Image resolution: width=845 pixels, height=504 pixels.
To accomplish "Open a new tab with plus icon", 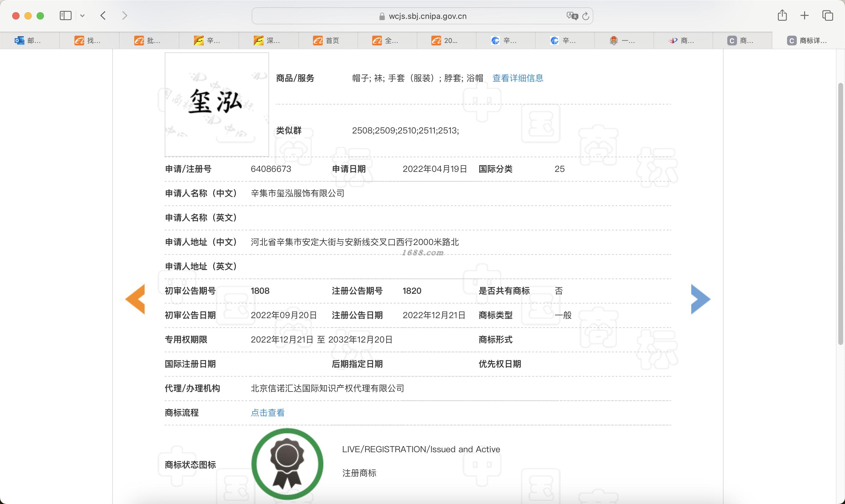I will click(804, 16).
